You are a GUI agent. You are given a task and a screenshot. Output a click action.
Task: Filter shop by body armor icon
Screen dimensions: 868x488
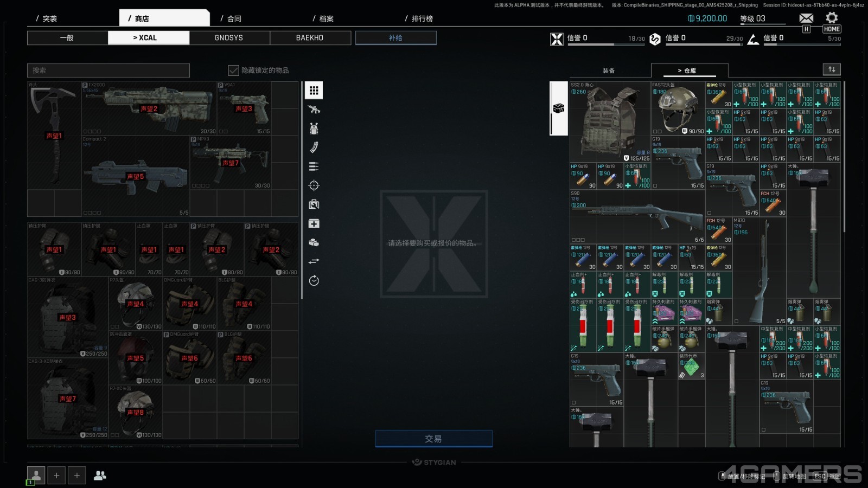pos(314,129)
